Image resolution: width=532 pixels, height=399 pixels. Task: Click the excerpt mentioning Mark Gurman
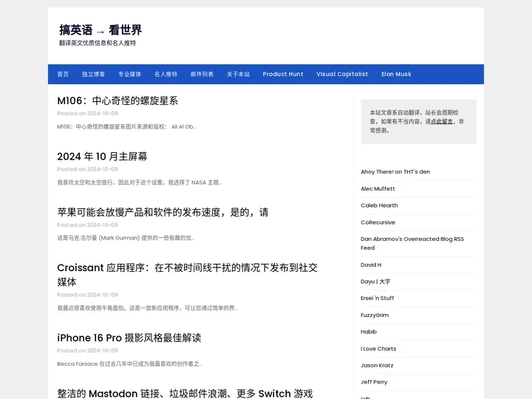click(x=126, y=238)
